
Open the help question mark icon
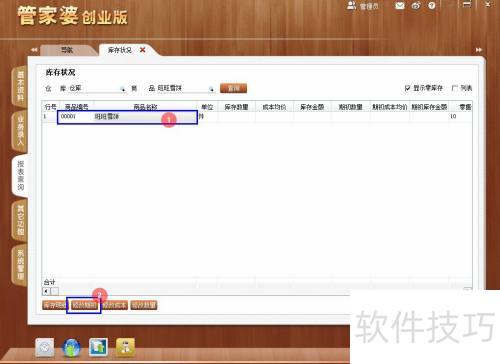[x=432, y=6]
